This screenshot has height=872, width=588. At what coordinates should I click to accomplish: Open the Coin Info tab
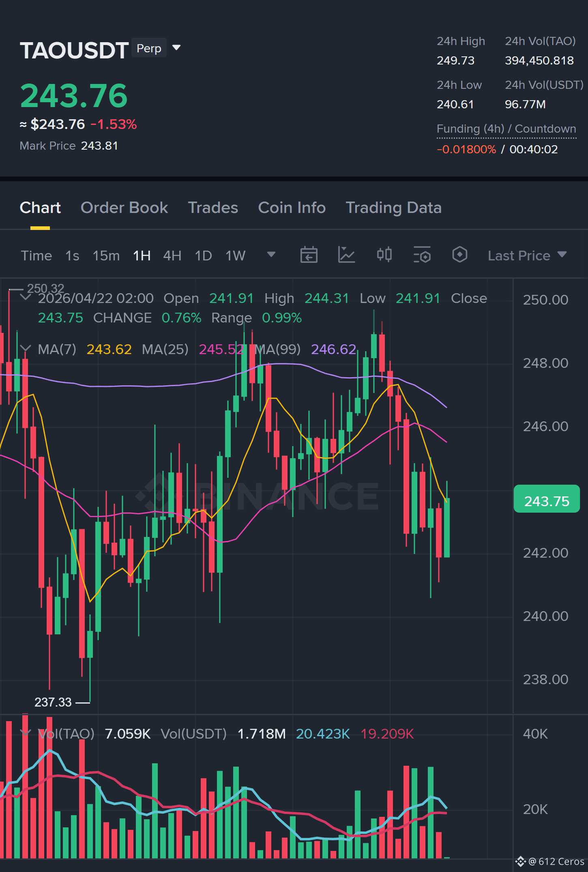click(x=292, y=208)
